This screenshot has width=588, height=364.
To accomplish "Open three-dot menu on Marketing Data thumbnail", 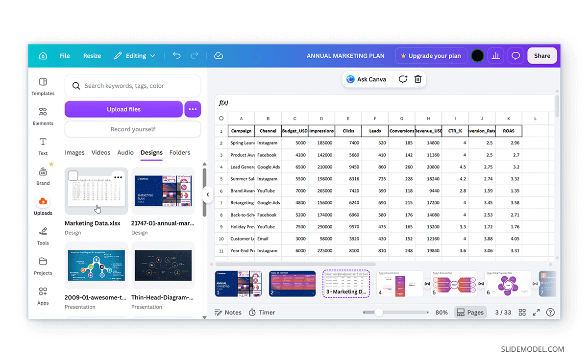I will [x=118, y=176].
